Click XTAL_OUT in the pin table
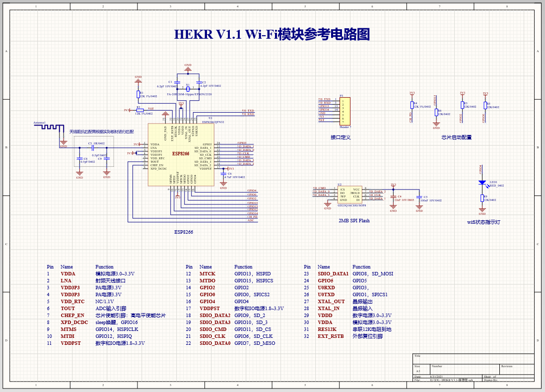This screenshot has height=392, width=545. tap(331, 301)
